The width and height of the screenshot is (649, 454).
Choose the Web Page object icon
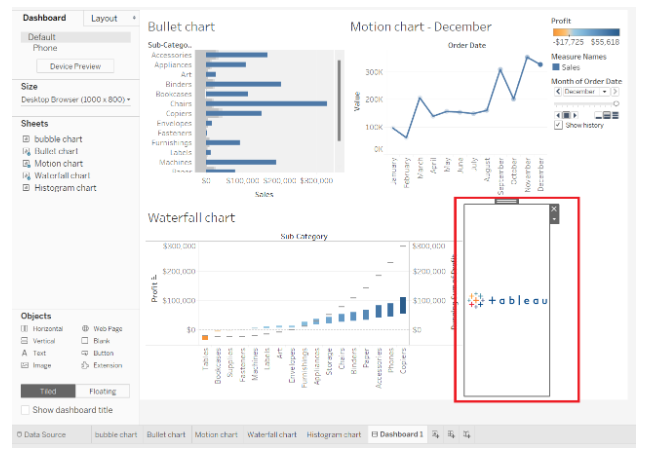click(85, 328)
